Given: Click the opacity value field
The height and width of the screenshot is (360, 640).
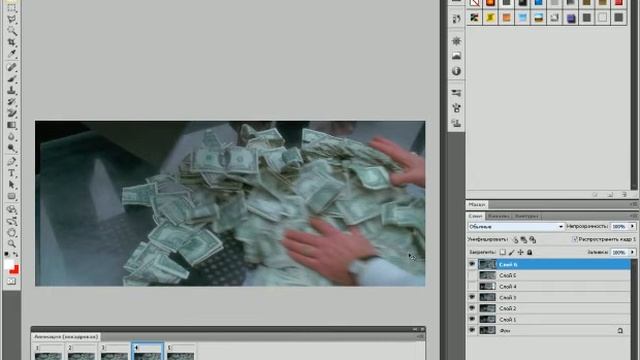Looking at the screenshot, I should click(620, 226).
